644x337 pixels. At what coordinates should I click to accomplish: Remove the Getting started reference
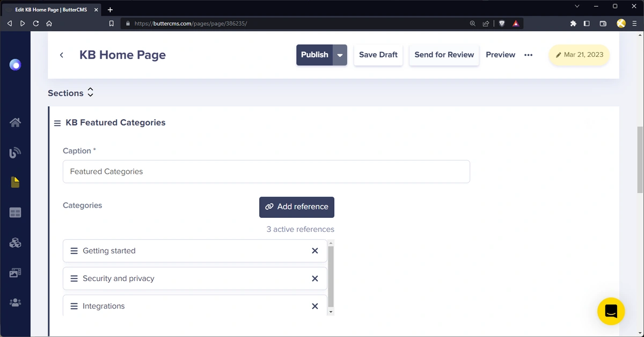315,251
